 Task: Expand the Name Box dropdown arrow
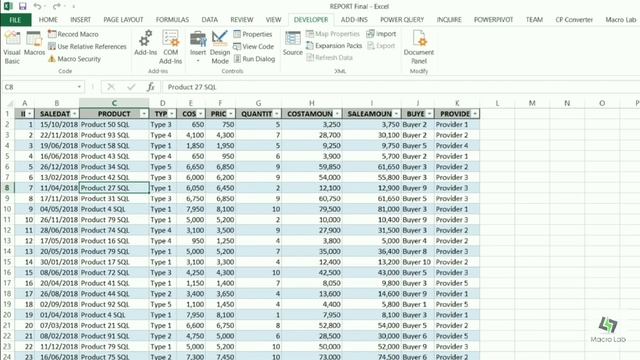(79, 87)
